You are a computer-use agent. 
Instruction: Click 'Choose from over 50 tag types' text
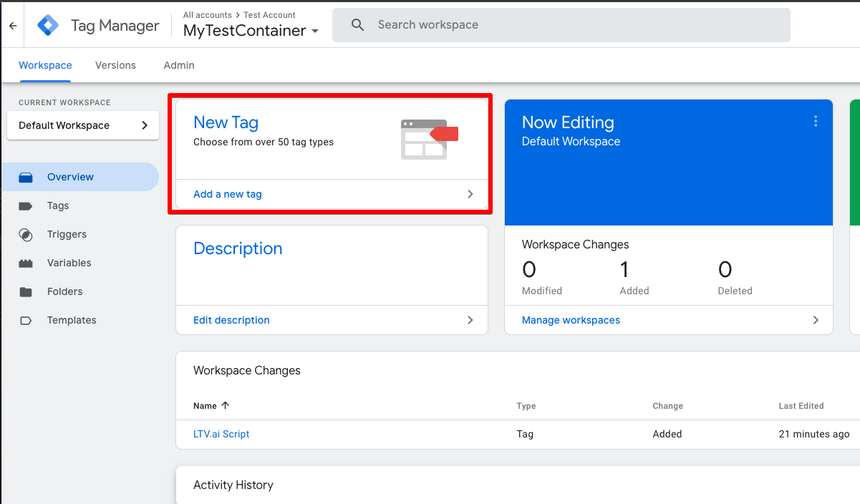point(264,142)
